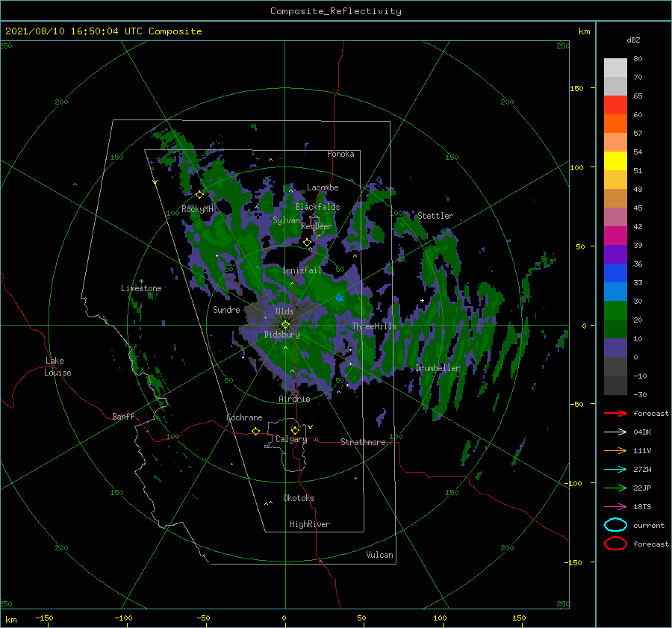Click the RedDeer city label
The height and width of the screenshot is (628, 672).
(317, 226)
